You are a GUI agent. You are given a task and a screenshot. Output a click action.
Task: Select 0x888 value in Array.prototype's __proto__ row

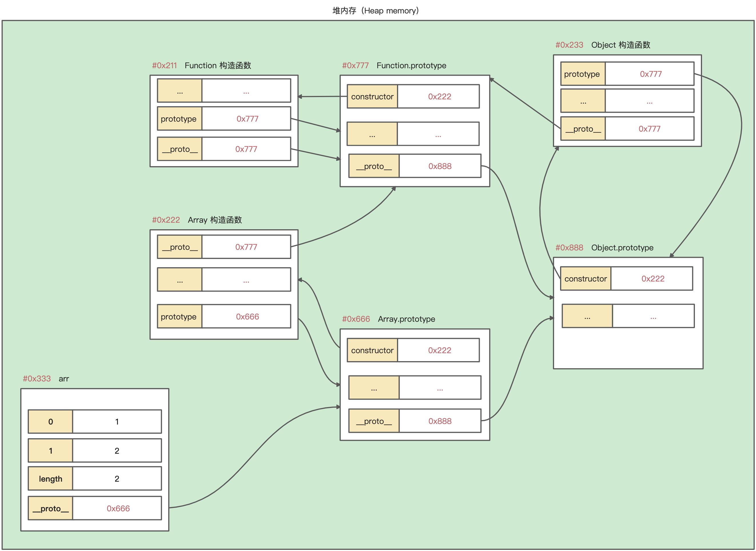pyautogui.click(x=440, y=421)
